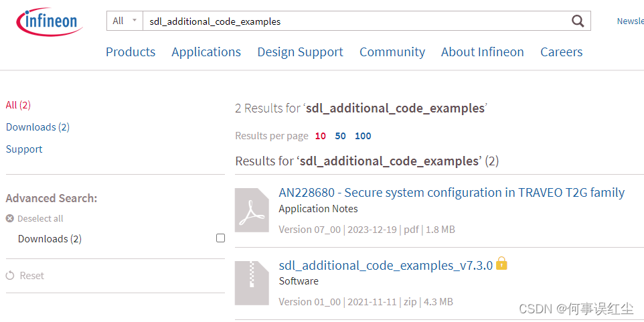Click the Application Notes label
The width and height of the screenshot is (644, 322).
click(318, 209)
